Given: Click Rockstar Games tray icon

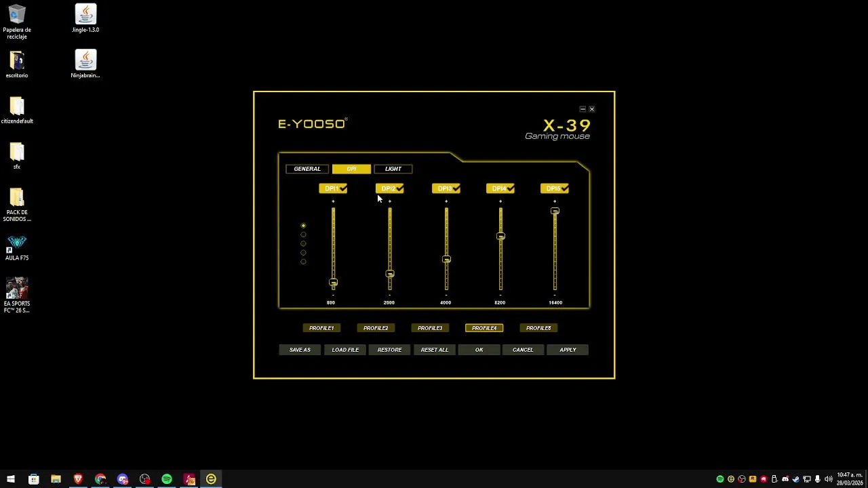Looking at the screenshot, I should [753, 479].
